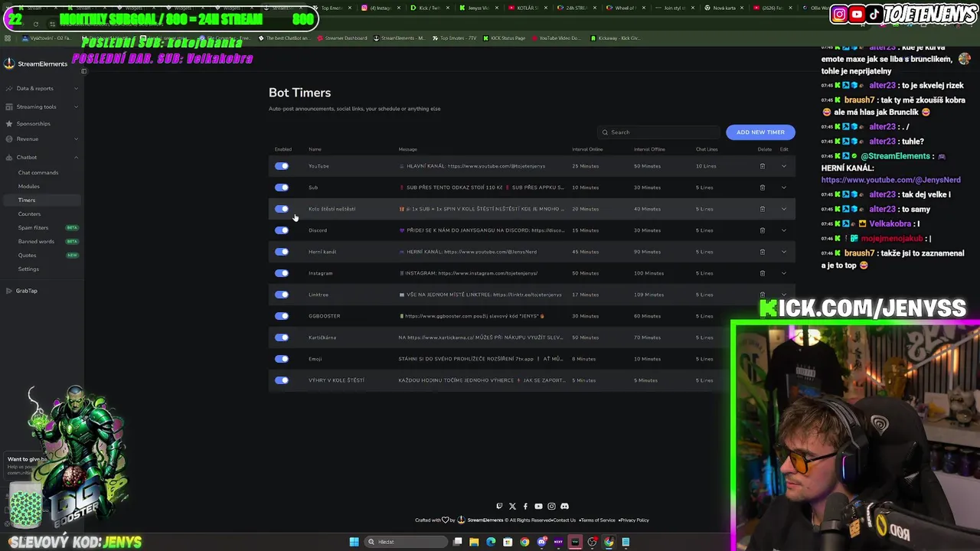Open Modules in the sidebar
The image size is (980, 551).
tap(29, 187)
